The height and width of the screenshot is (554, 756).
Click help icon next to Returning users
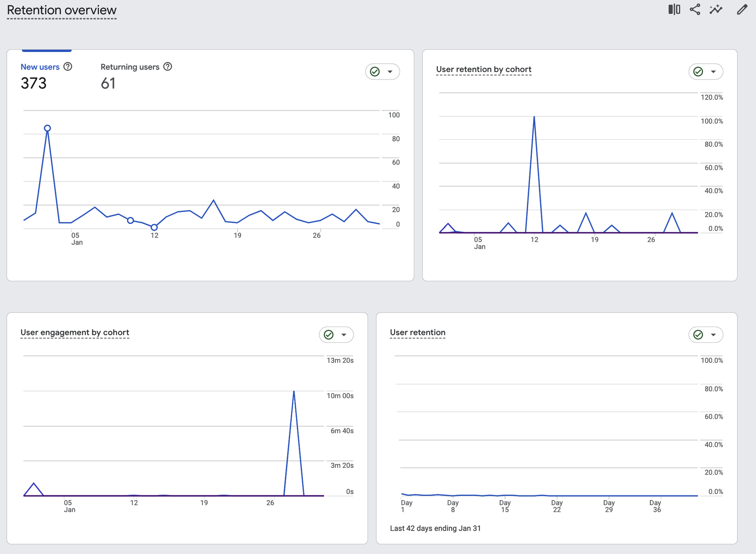(x=168, y=66)
